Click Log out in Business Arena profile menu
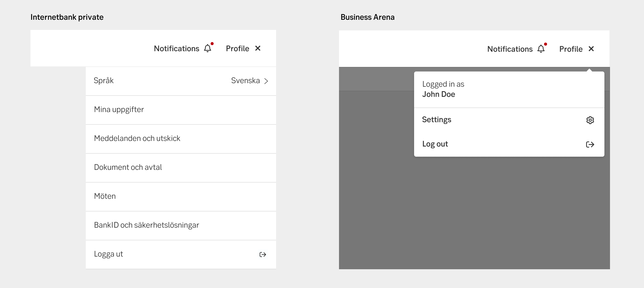This screenshot has height=288, width=644. [x=435, y=144]
